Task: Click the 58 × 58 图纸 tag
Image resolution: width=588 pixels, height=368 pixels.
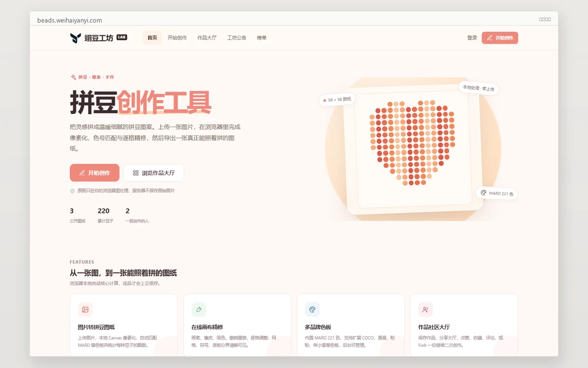Action: 337,100
